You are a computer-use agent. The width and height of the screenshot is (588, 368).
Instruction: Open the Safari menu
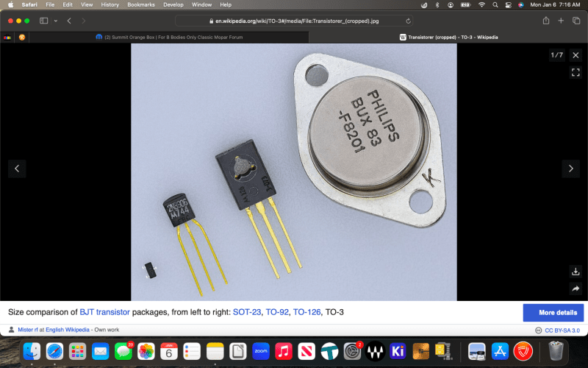click(29, 5)
